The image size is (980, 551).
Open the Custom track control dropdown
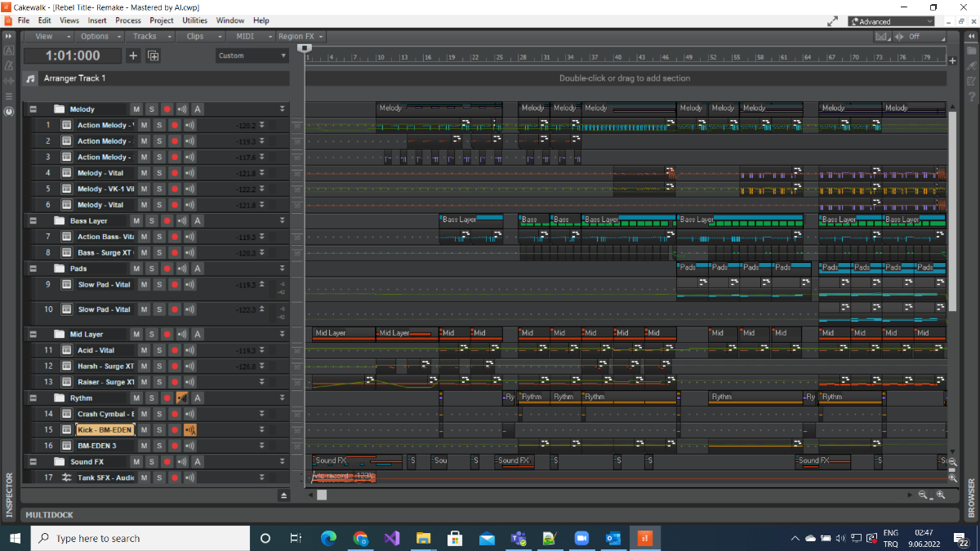[x=253, y=56]
